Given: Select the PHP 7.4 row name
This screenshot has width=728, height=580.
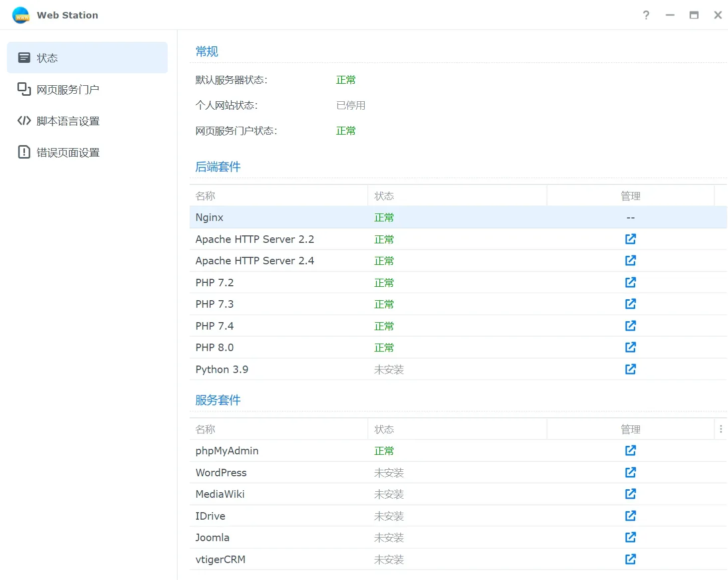Looking at the screenshot, I should click(215, 326).
